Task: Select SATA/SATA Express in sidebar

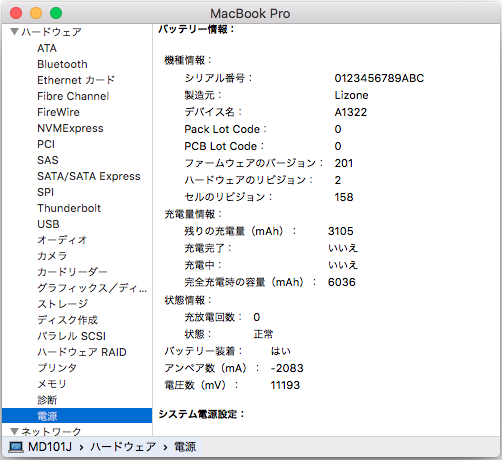Action: tap(89, 176)
